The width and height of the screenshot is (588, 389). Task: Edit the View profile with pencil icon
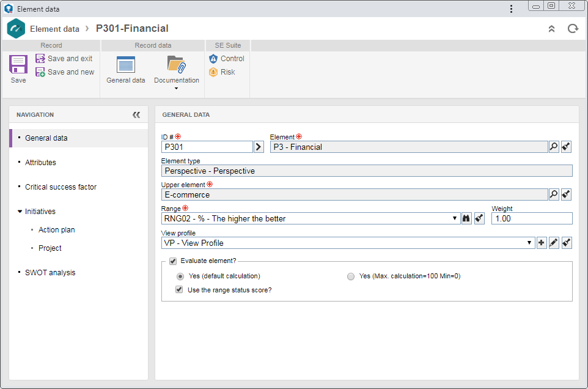(x=554, y=243)
